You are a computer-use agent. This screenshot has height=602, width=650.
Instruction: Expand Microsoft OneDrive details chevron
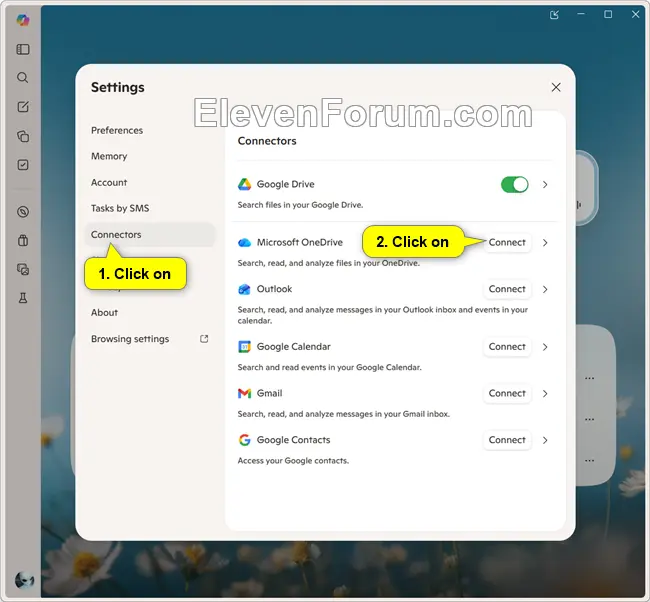coord(545,243)
